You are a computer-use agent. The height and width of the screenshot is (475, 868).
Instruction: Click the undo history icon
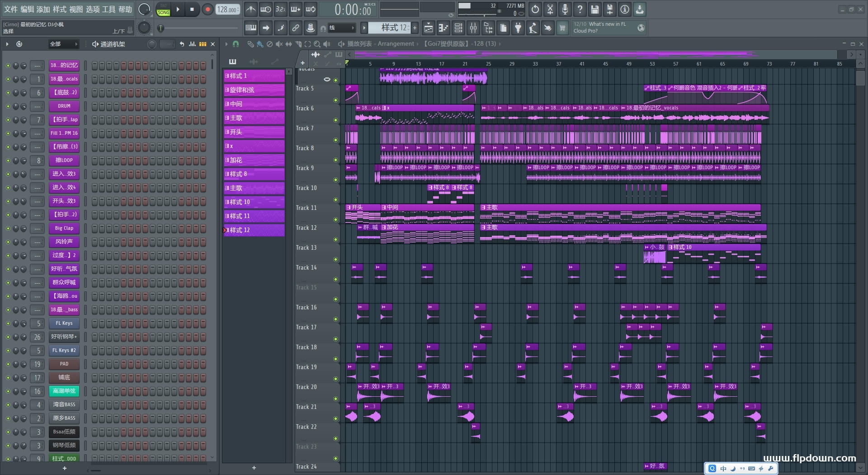click(535, 9)
